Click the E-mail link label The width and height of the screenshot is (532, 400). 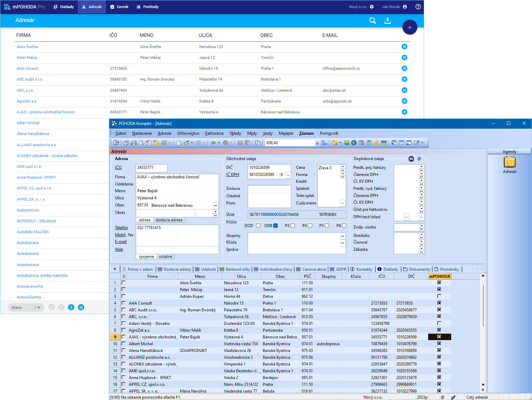coord(120,242)
